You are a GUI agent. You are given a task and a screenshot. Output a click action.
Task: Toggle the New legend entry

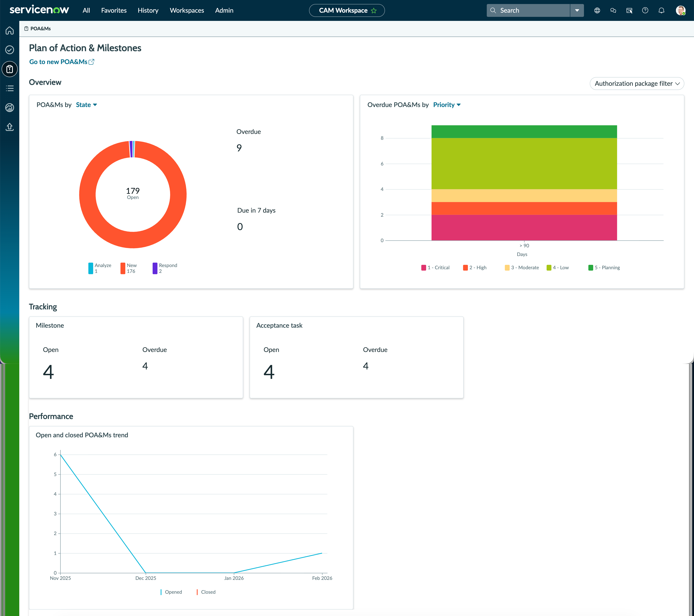(x=129, y=268)
